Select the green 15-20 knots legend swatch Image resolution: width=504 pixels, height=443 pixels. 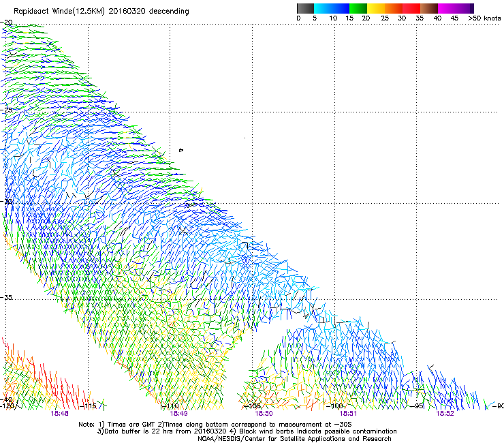coord(358,8)
